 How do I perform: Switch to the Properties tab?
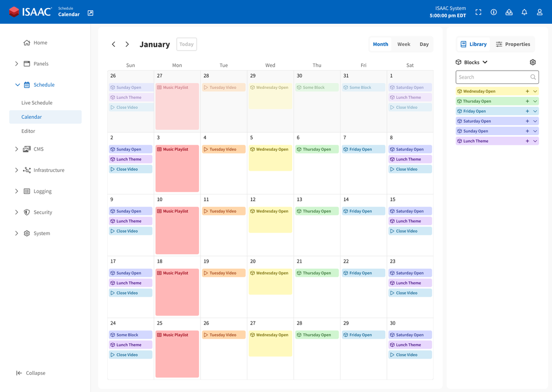513,44
